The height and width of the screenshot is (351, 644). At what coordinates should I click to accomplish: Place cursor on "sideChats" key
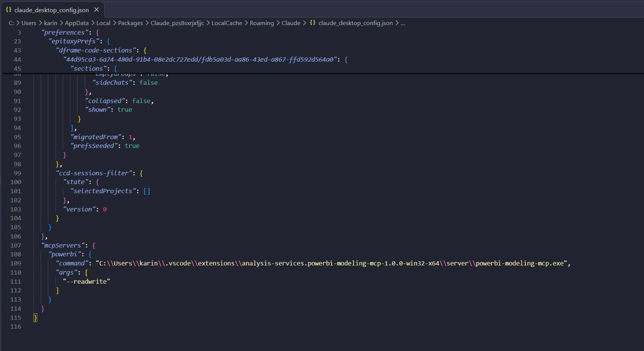tap(112, 83)
